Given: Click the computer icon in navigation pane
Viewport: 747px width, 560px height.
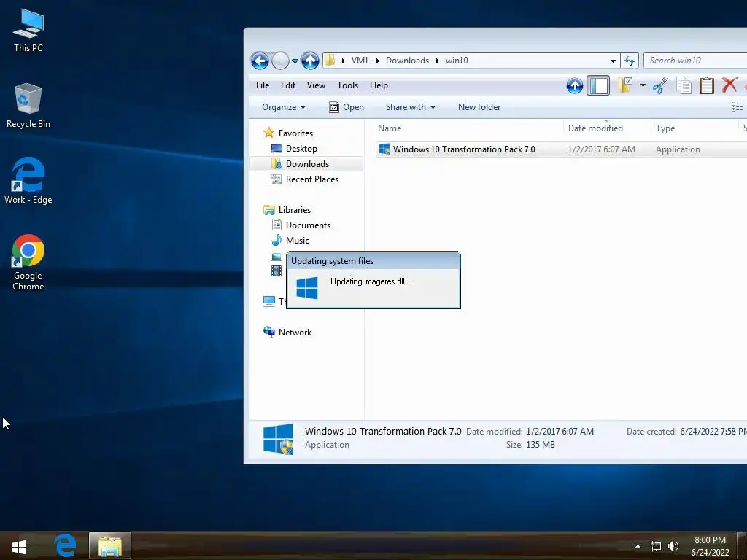Looking at the screenshot, I should 269,301.
